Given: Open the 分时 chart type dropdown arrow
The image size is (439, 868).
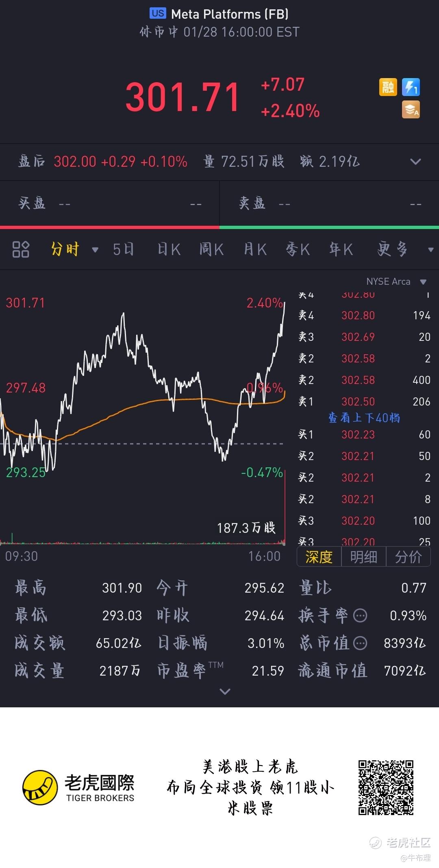Looking at the screenshot, I should (95, 250).
